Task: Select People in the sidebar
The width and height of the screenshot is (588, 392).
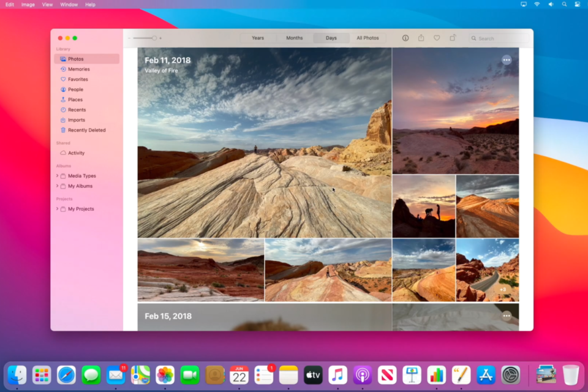Action: coord(75,89)
